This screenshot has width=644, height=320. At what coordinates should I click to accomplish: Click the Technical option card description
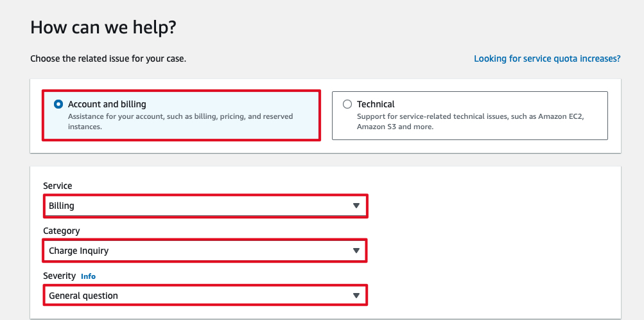point(471,121)
